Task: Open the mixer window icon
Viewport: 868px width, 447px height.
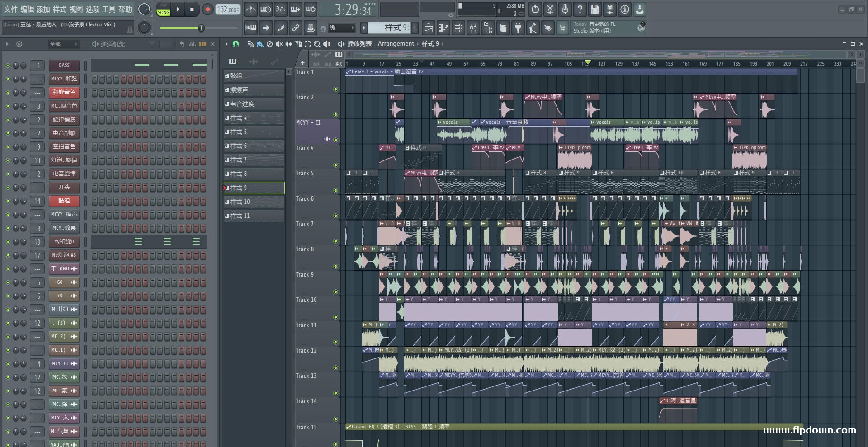Action: tap(473, 28)
